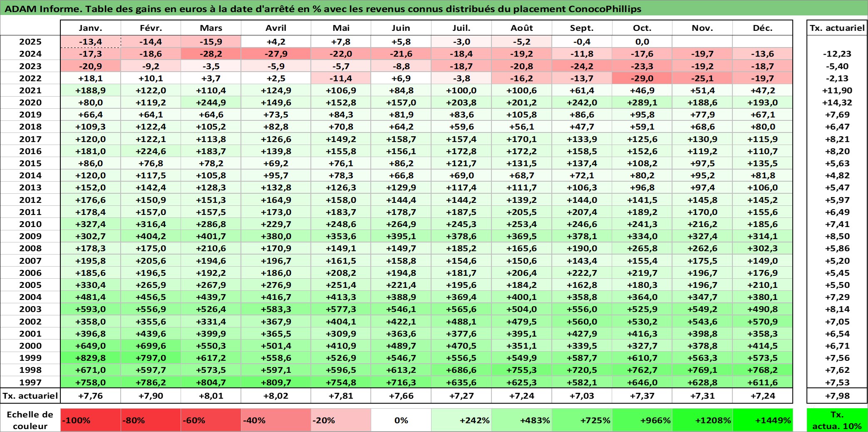Viewport: 868px width, 432px height.
Task: Click the +699,6 cell in Févr. 2000
Action: point(151,346)
